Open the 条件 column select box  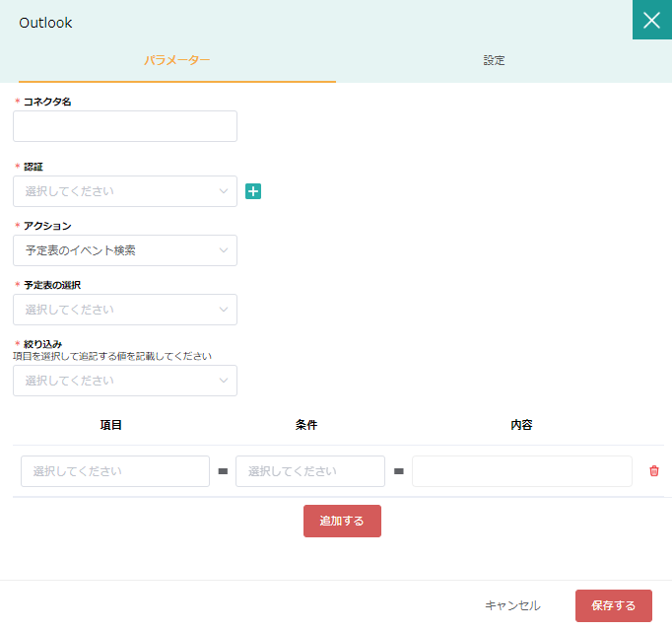pos(310,471)
